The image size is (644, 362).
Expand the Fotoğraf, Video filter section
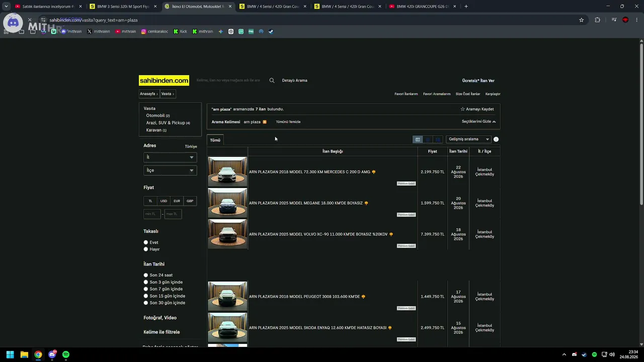tap(160, 318)
